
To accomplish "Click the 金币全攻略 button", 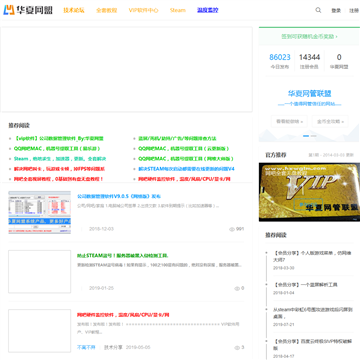I will click(330, 122).
